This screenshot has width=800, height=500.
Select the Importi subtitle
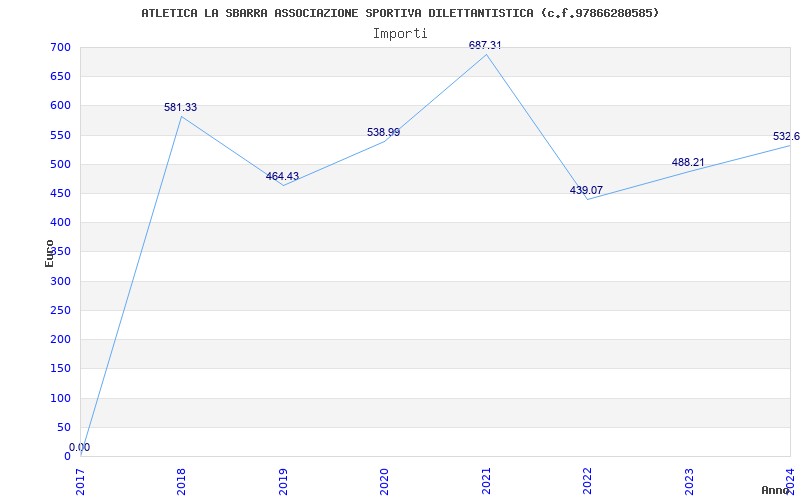click(x=400, y=34)
